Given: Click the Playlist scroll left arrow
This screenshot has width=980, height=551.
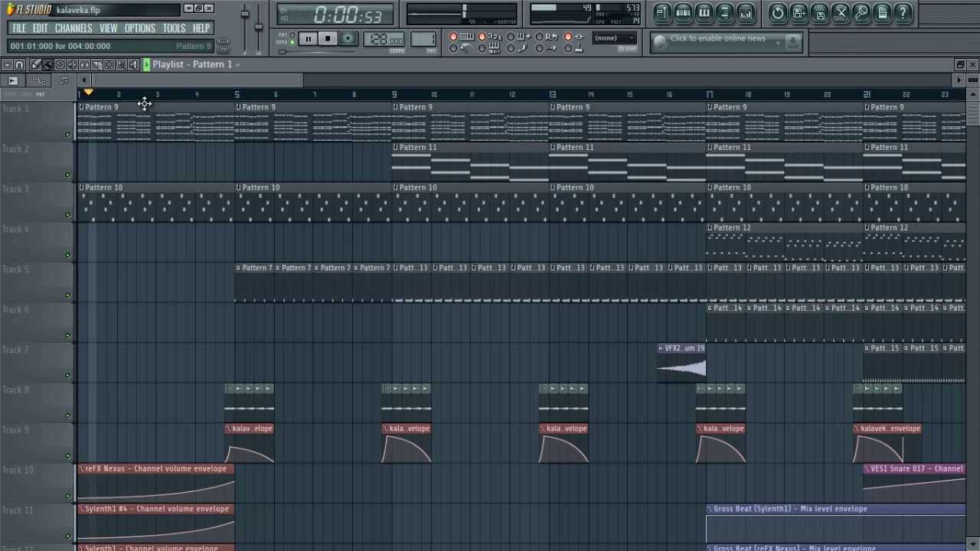Looking at the screenshot, I should coord(84,80).
